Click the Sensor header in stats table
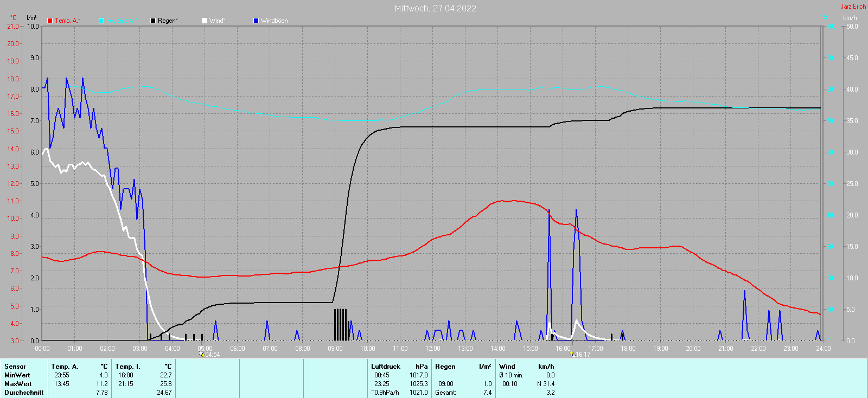 [x=15, y=367]
